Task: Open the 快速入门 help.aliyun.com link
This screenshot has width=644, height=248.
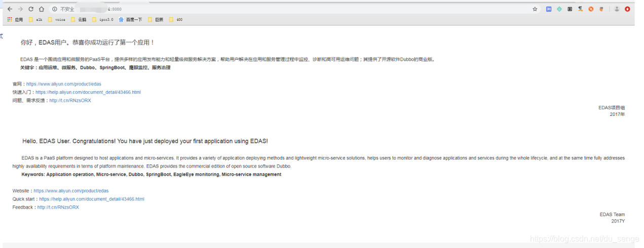Action: [x=88, y=92]
